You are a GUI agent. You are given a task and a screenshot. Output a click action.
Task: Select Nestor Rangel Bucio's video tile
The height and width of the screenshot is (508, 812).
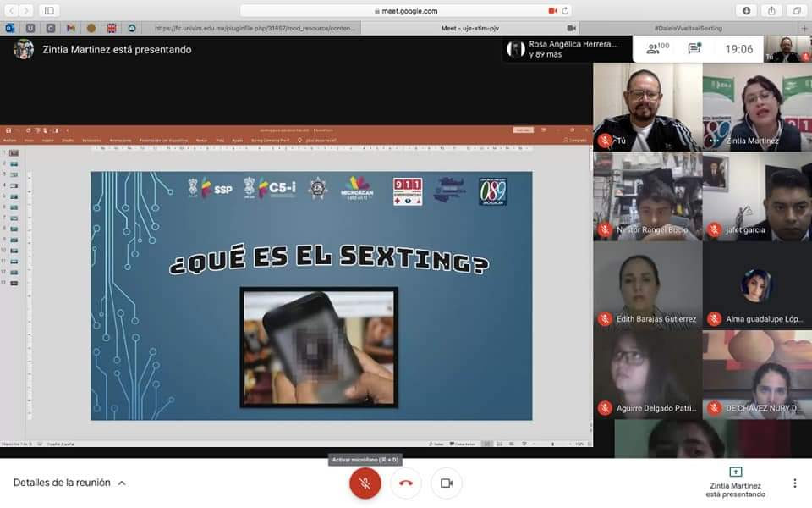tap(647, 196)
